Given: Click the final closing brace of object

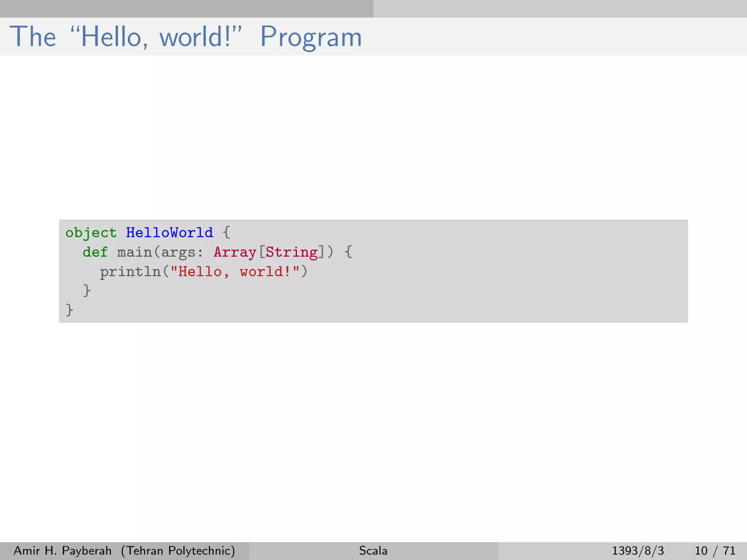Looking at the screenshot, I should [x=69, y=310].
